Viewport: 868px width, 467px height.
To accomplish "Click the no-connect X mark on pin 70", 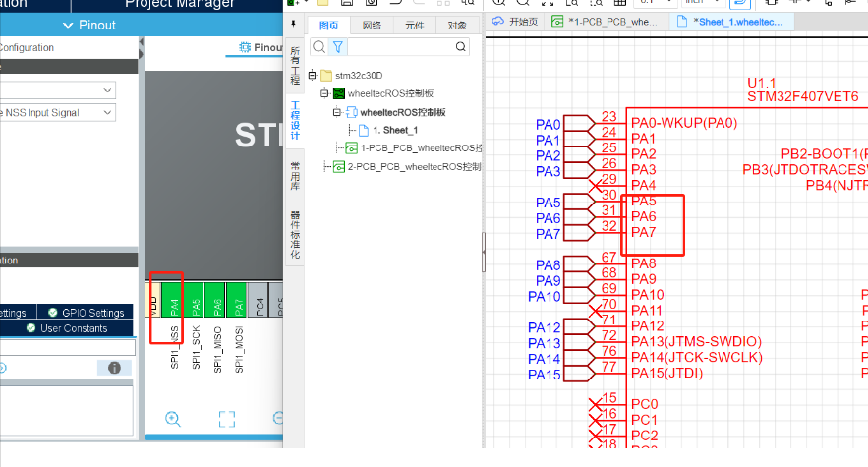I will (x=595, y=311).
